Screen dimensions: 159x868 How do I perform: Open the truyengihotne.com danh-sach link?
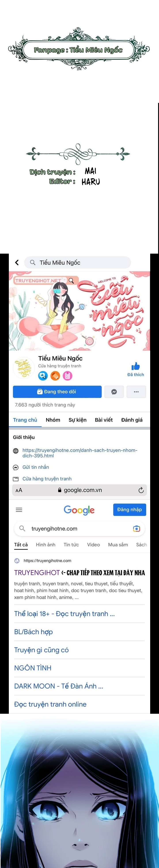point(80,453)
